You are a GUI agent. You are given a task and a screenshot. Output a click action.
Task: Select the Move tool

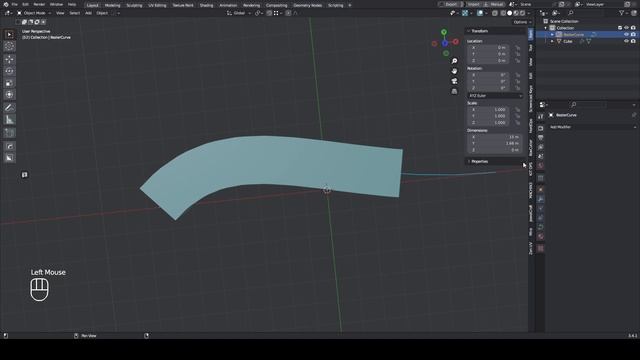(9, 59)
